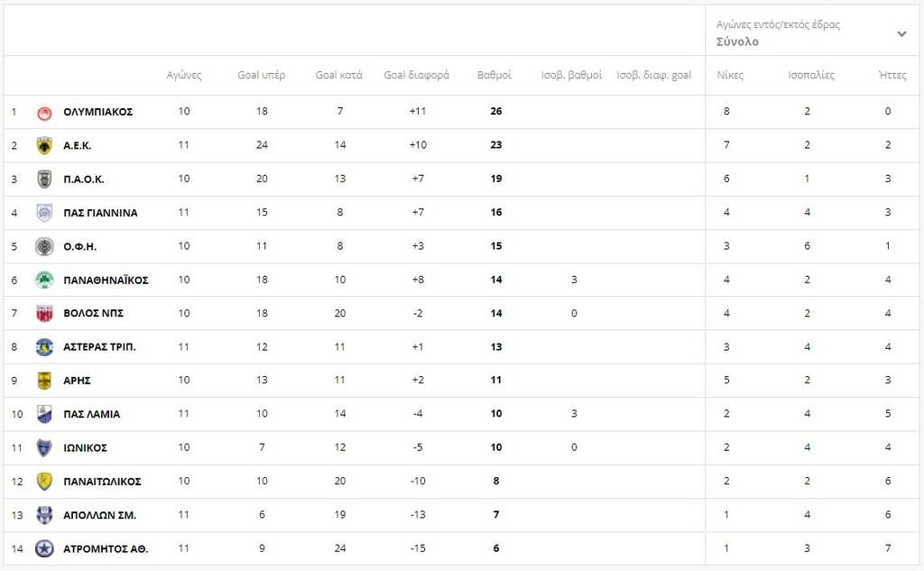924x571 pixels.
Task: Click the OFI team crest icon
Action: tap(44, 246)
